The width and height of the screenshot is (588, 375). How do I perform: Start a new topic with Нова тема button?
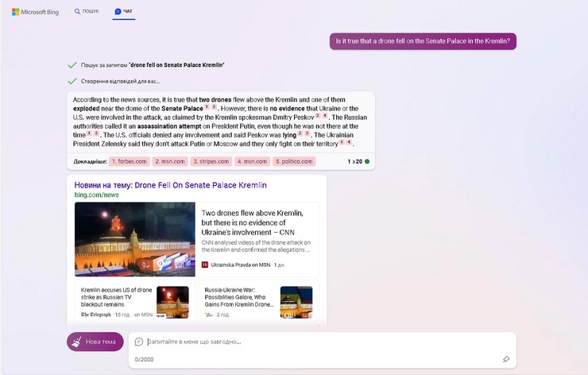click(95, 342)
